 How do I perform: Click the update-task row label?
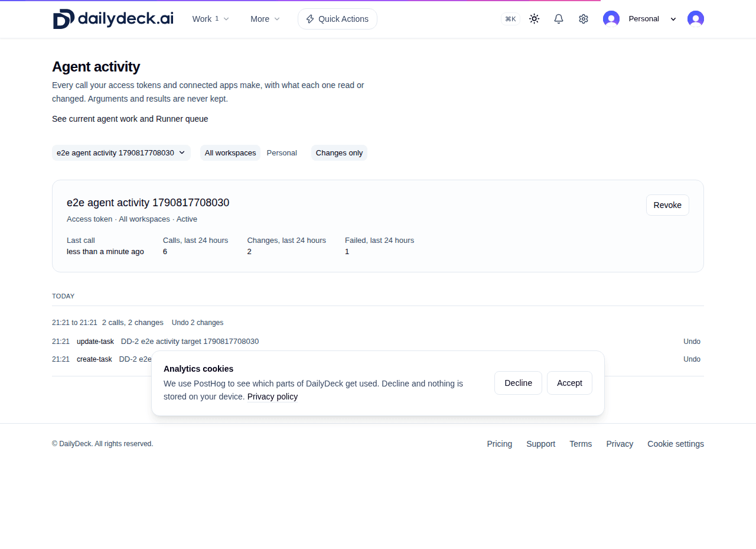[x=95, y=342]
